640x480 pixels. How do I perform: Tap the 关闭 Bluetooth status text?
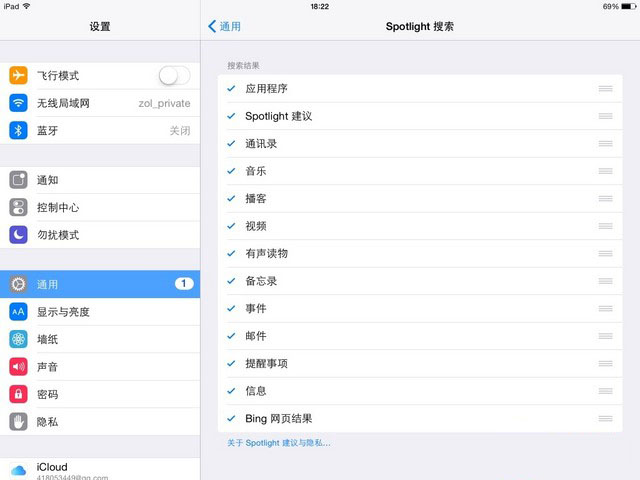click(x=180, y=131)
